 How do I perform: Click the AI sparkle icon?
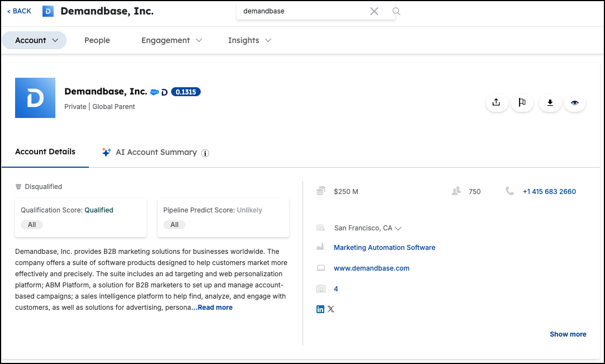coord(106,152)
